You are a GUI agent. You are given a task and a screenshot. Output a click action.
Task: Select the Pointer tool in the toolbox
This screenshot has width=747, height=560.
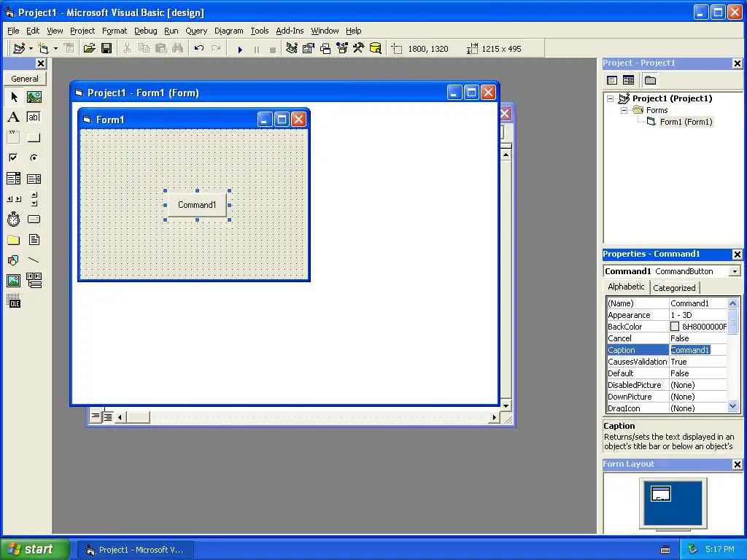tap(14, 97)
